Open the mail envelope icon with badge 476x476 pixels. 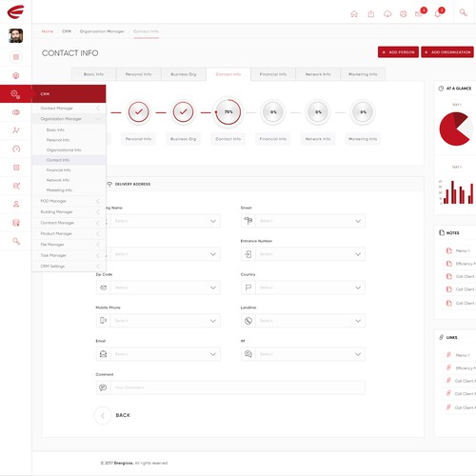point(419,13)
